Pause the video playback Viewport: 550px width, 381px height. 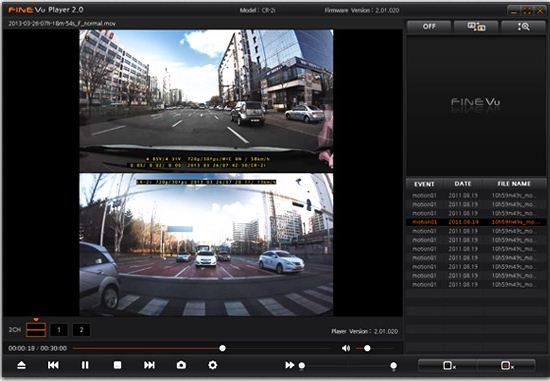coord(85,365)
